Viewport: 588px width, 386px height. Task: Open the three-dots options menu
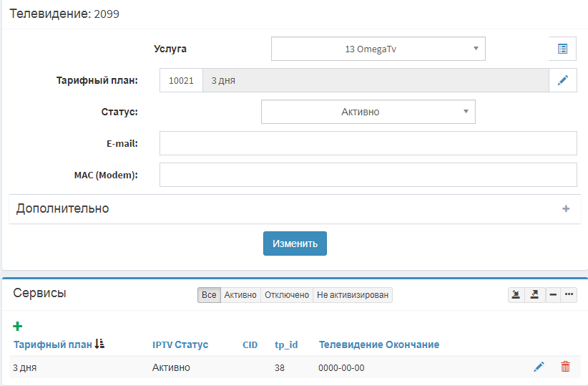(x=569, y=295)
